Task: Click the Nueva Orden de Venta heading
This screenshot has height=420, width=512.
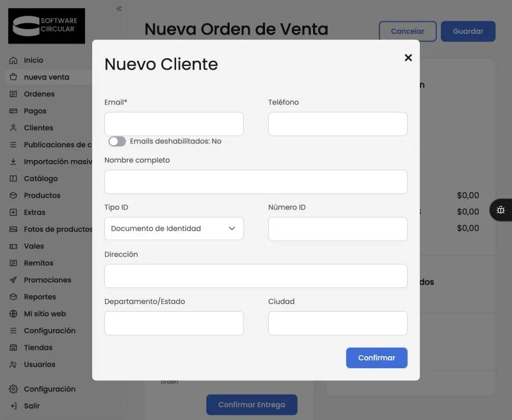Action: pyautogui.click(x=236, y=29)
